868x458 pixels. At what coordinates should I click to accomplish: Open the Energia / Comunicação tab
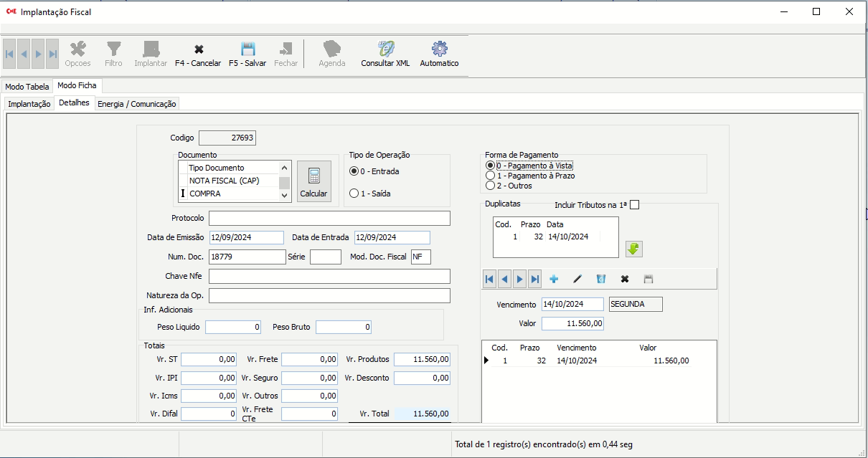coord(136,104)
